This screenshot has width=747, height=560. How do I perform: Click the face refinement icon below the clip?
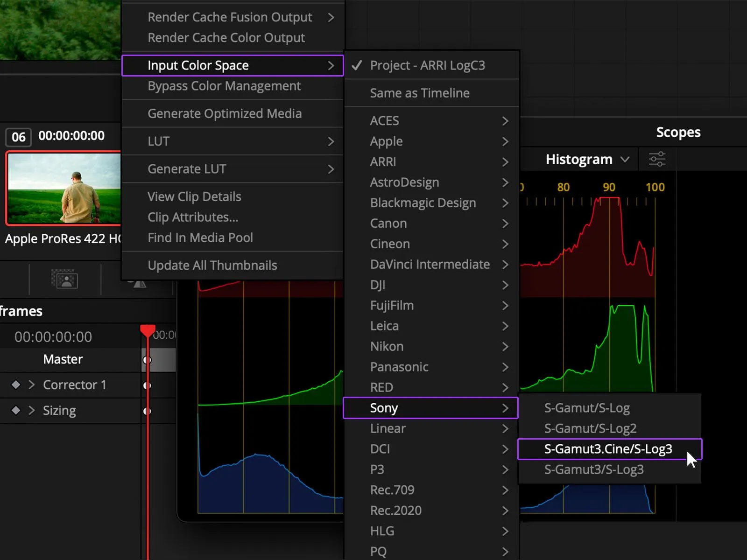pos(64,279)
